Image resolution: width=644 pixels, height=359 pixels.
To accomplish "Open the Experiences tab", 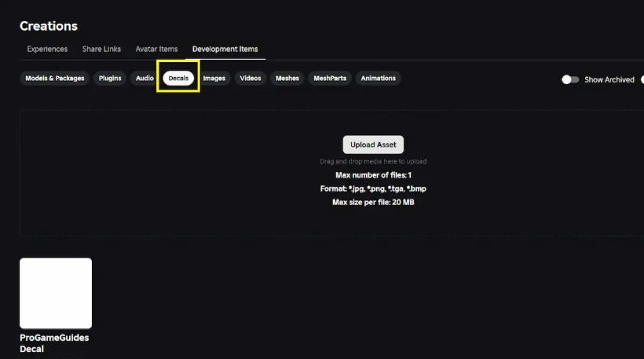I will click(x=47, y=49).
